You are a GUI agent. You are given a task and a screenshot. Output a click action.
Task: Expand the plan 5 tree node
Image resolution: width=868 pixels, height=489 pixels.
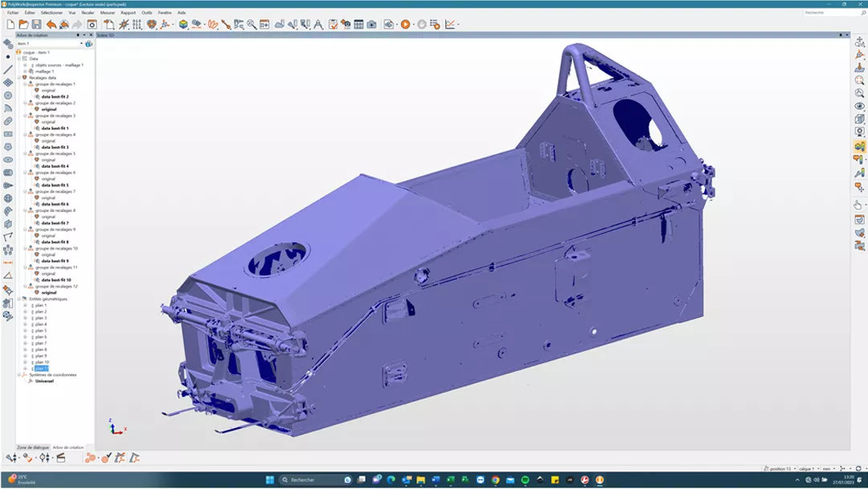(x=25, y=331)
